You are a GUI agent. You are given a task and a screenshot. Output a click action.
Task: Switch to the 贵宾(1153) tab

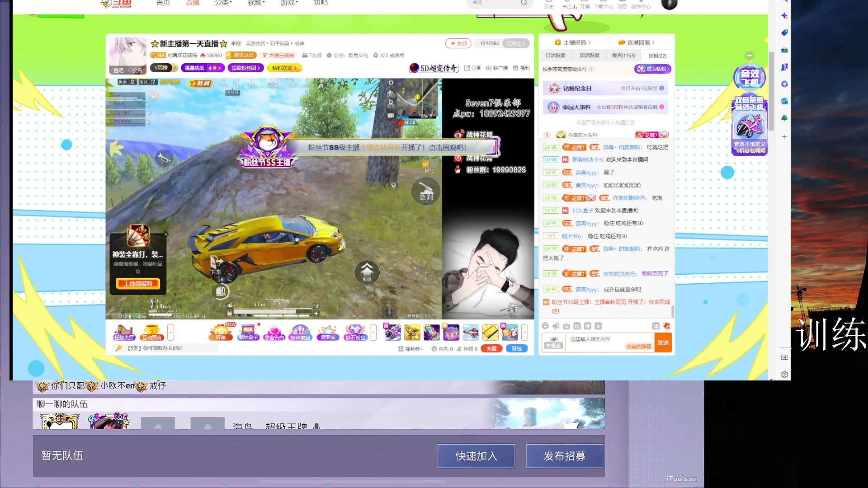623,56
